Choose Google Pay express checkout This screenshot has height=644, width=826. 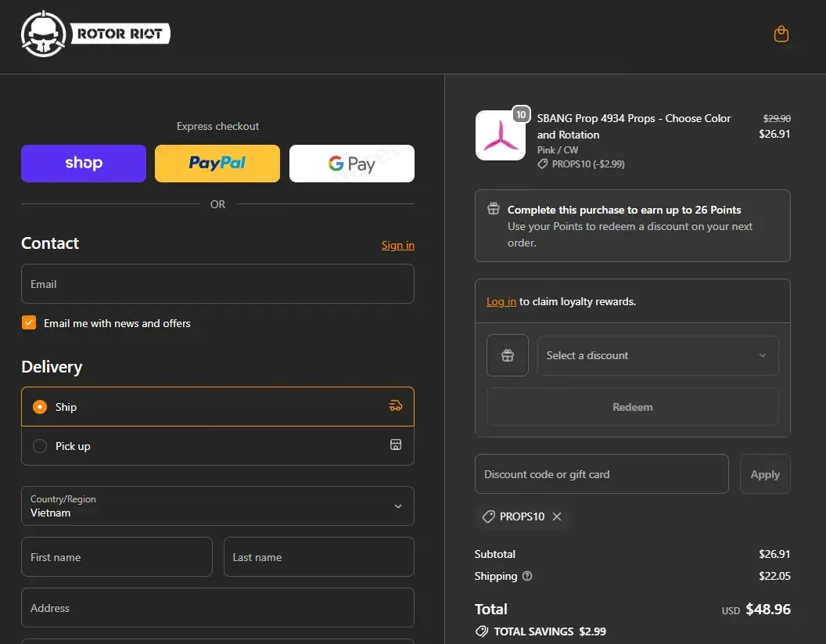352,164
